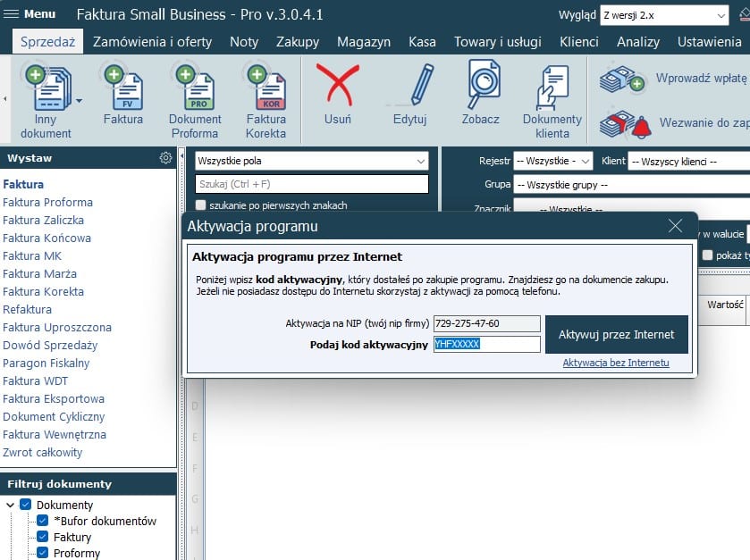
Task: Toggle the pokaż checkbox behind the dialog
Action: (707, 255)
